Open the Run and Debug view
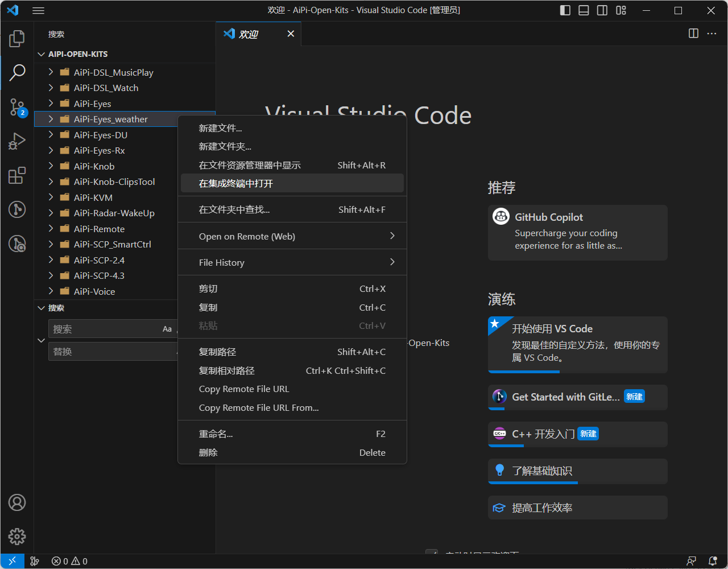The width and height of the screenshot is (728, 569). coord(17,141)
